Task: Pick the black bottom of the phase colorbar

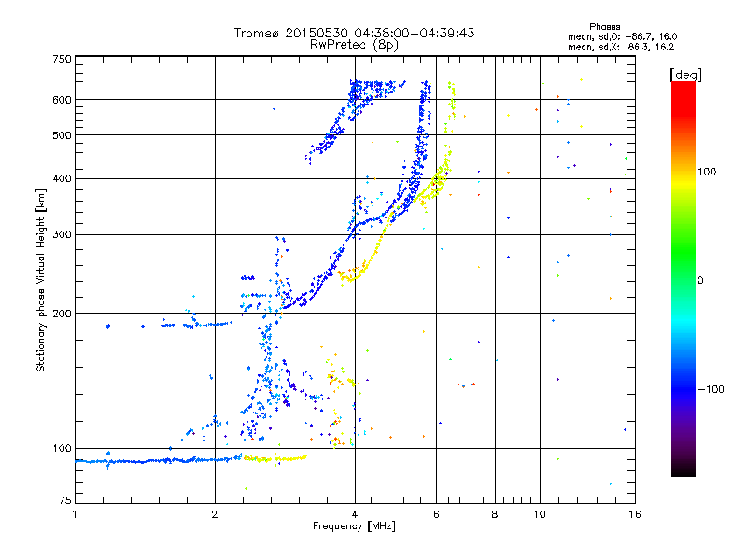Action: [684, 470]
